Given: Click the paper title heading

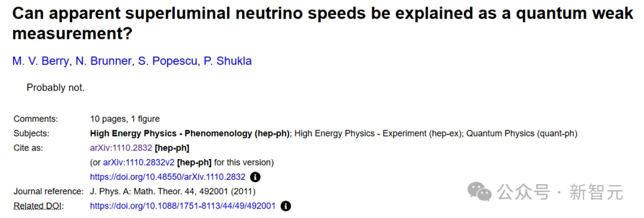Looking at the screenshot, I should 323,23.
